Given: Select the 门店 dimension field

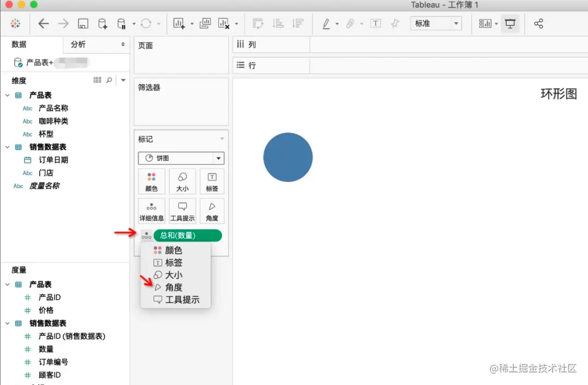Looking at the screenshot, I should 46,172.
